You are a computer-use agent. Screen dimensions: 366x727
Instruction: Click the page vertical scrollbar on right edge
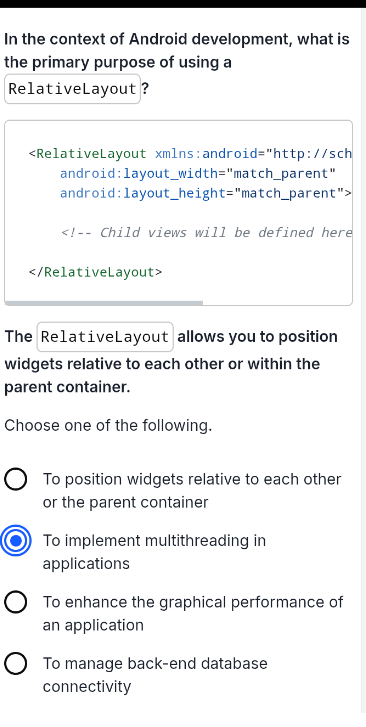[x=364, y=362]
